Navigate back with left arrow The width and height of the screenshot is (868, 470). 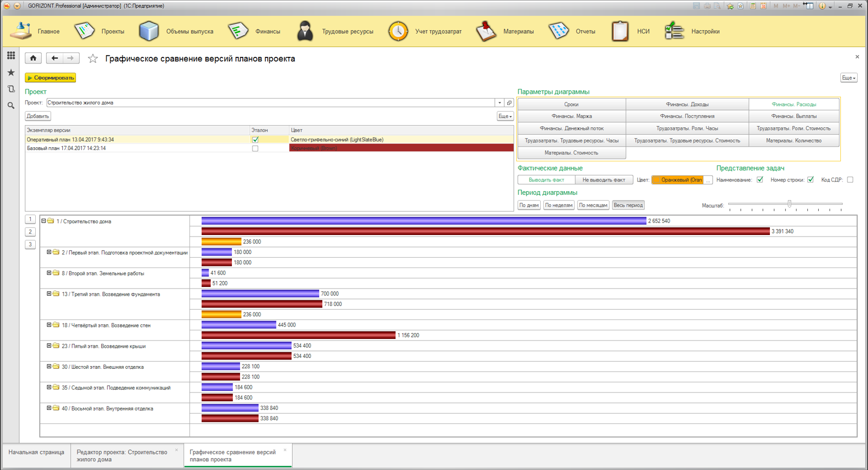54,58
